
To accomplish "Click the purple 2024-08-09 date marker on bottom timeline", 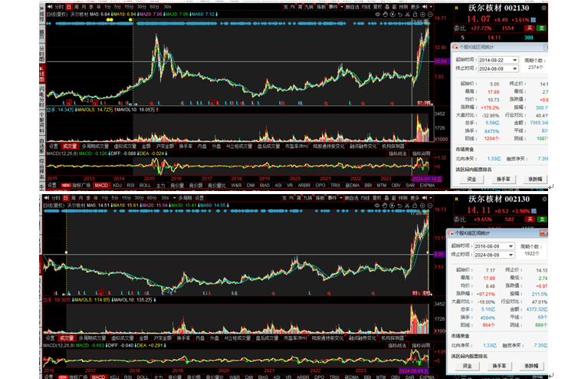I will click(413, 371).
